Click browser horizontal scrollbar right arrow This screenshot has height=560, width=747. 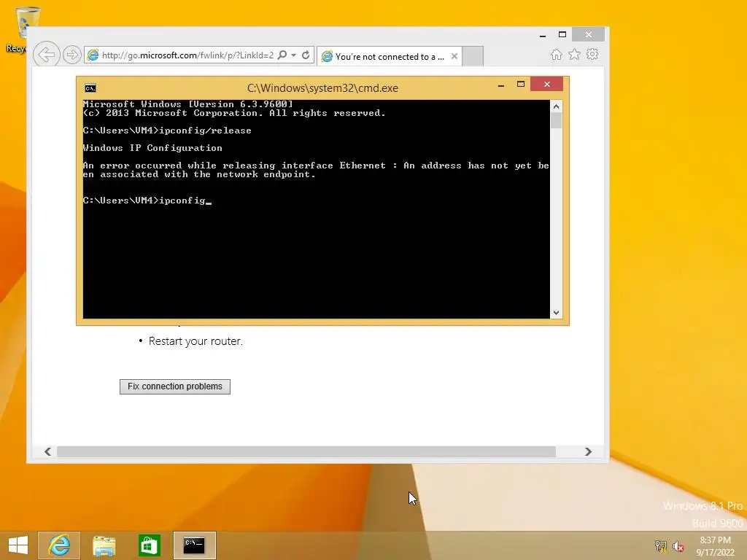588,451
